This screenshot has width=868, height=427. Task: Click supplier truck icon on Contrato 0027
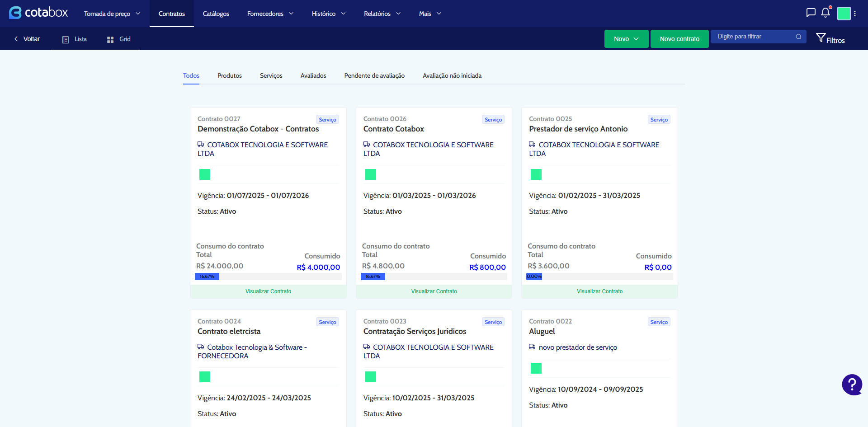201,145
